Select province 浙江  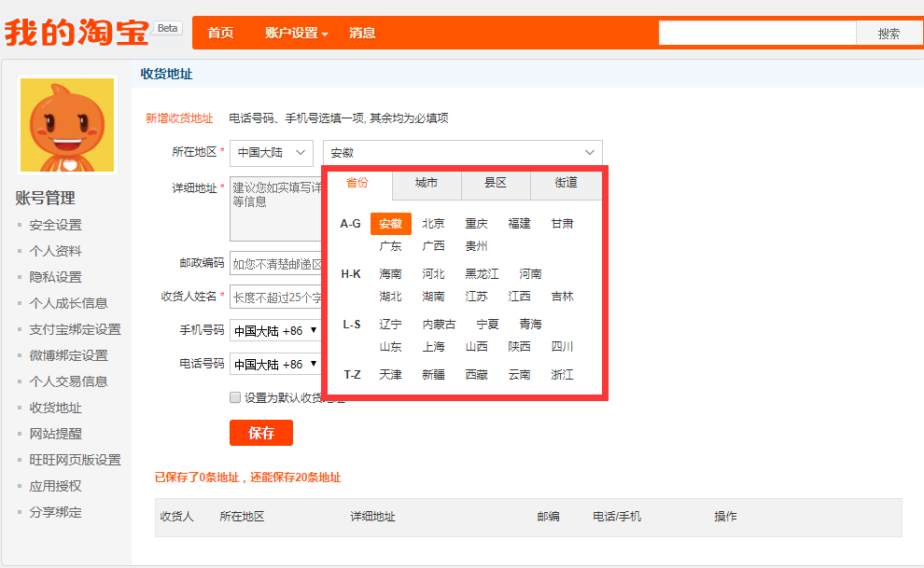pos(562,374)
